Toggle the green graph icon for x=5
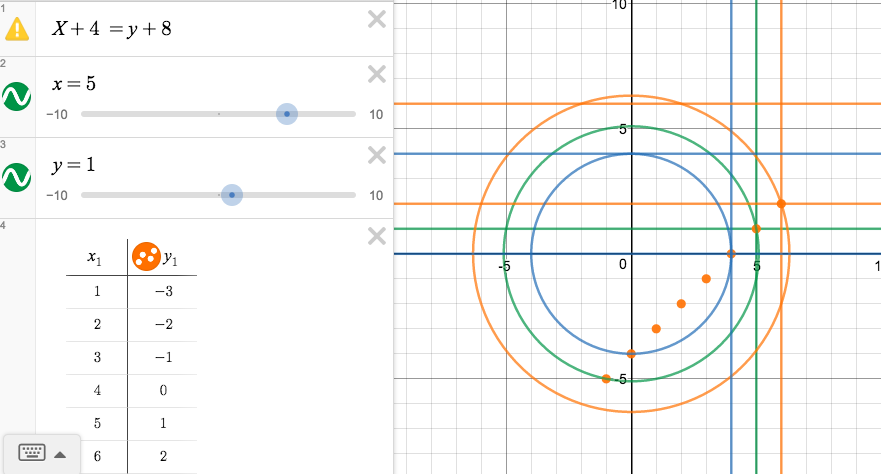Image resolution: width=881 pixels, height=474 pixels. (x=17, y=96)
